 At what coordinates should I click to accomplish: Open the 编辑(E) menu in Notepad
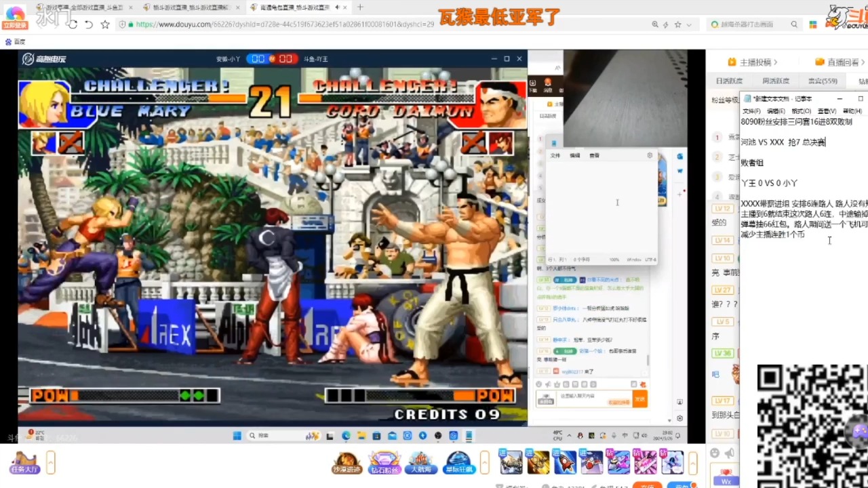click(x=776, y=111)
